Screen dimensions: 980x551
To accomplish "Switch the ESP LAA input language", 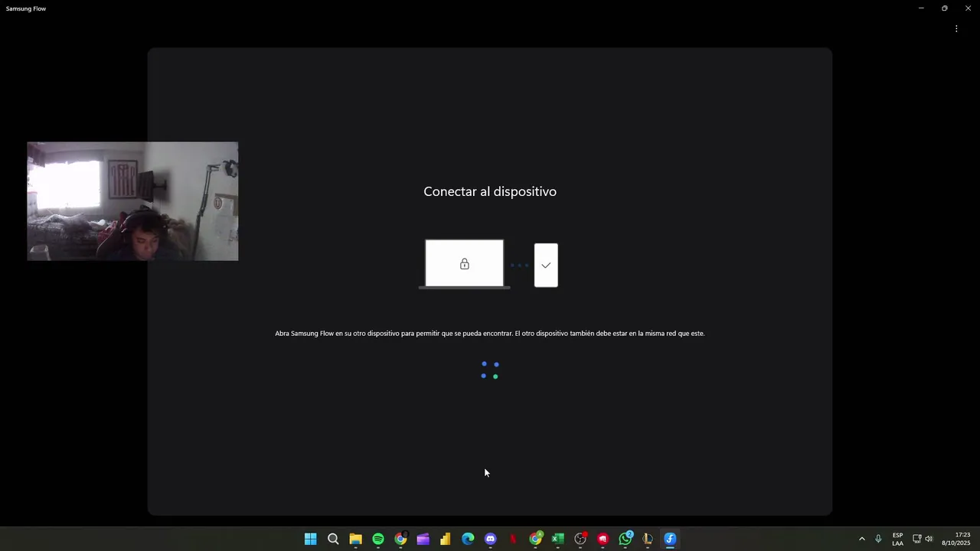I will 897,539.
